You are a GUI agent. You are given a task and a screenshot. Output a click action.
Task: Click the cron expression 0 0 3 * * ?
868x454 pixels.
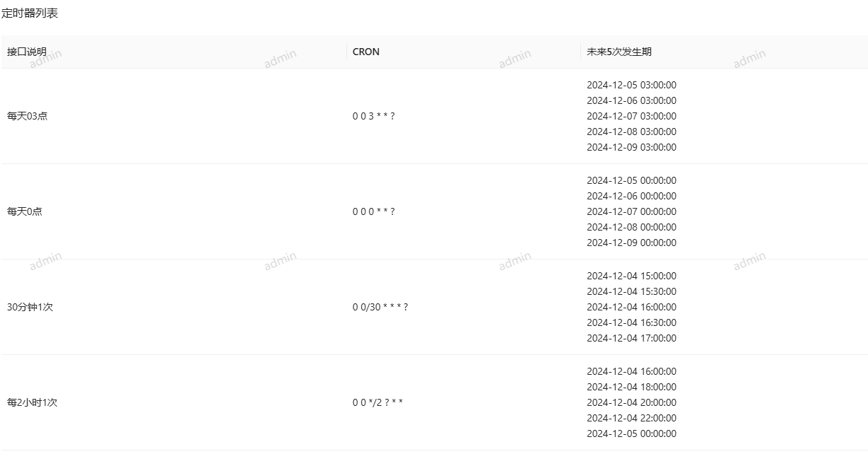tap(373, 116)
